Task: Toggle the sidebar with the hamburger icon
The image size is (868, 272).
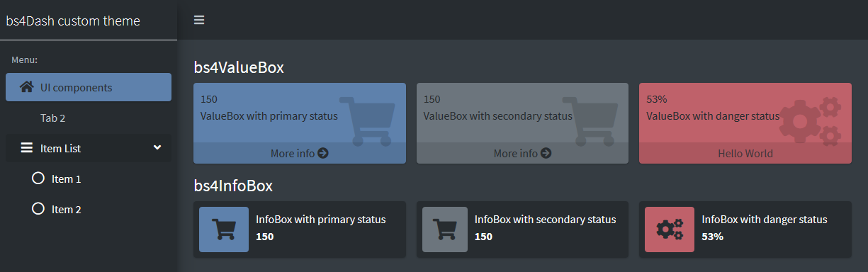Action: pos(199,20)
